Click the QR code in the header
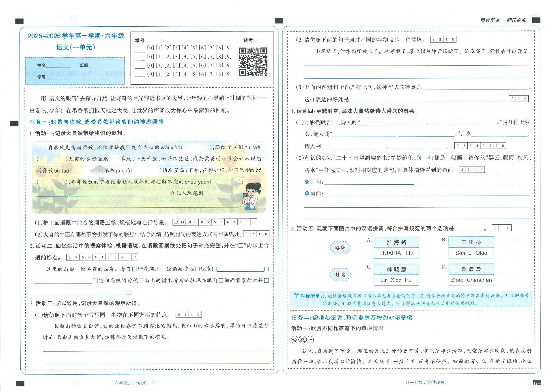The height and width of the screenshot is (392, 555). [x=253, y=62]
